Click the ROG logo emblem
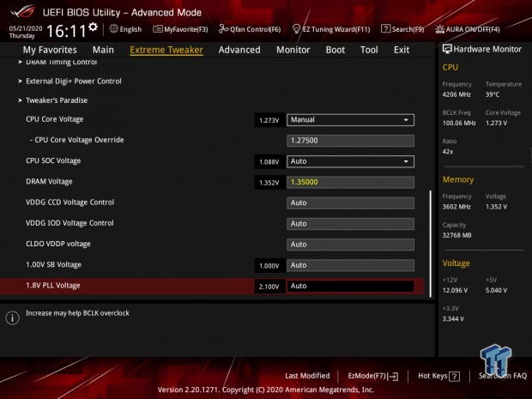 click(x=22, y=12)
